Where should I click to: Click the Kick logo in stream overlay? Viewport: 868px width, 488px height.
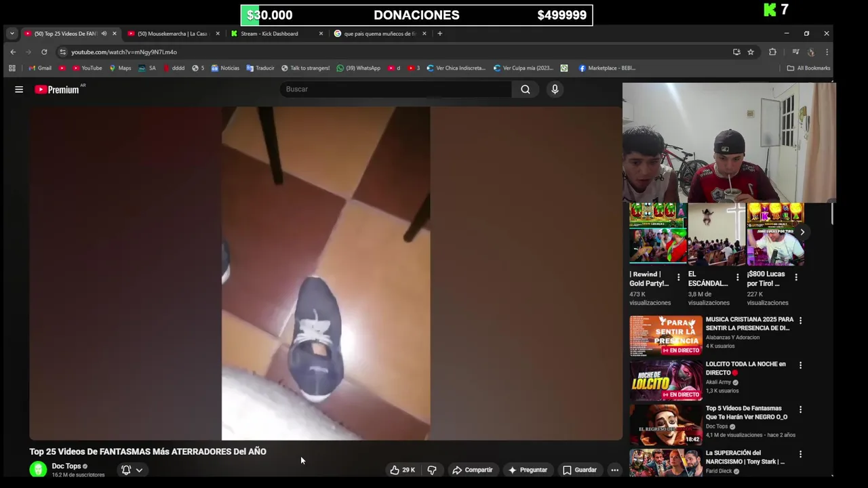[770, 9]
